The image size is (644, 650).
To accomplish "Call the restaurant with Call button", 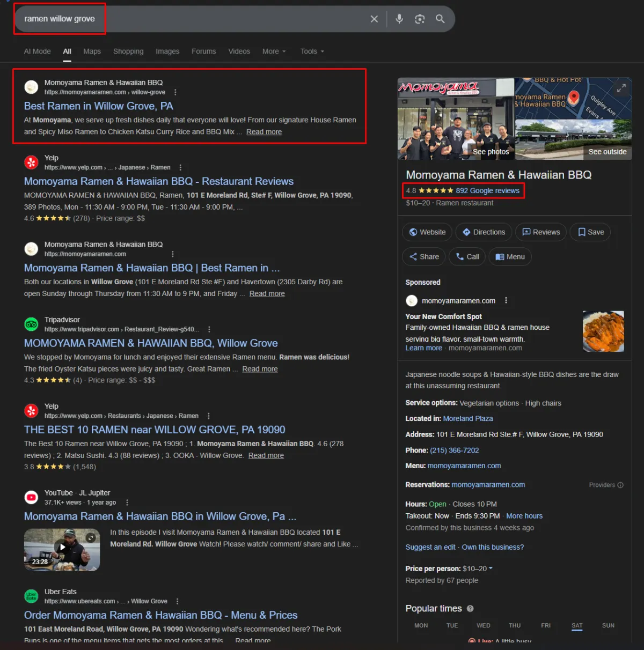I will click(467, 257).
